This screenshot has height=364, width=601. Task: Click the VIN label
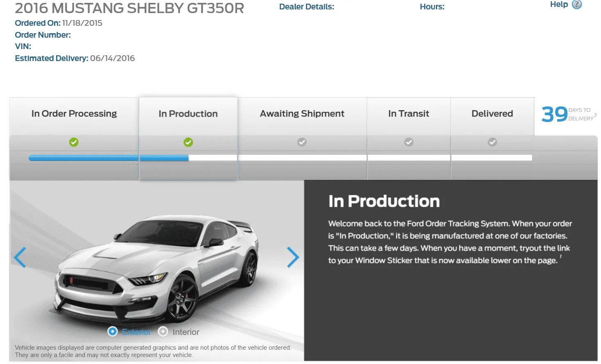click(23, 46)
